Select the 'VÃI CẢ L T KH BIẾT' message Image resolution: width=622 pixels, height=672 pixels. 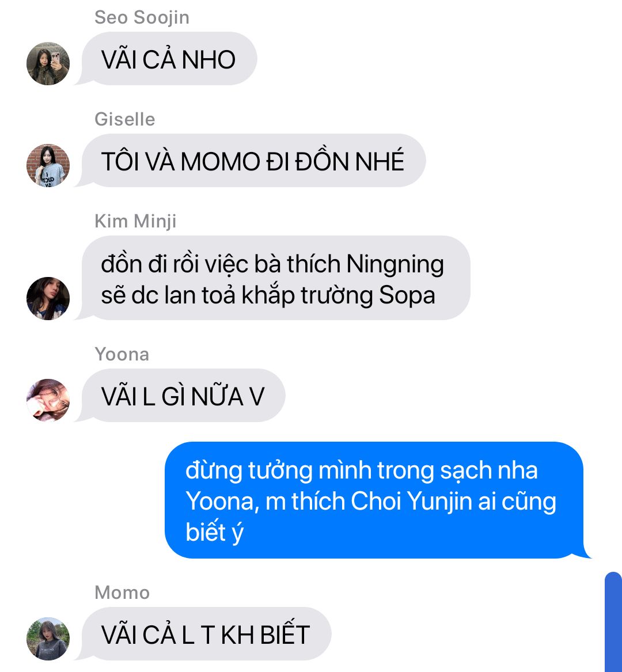pos(206,634)
